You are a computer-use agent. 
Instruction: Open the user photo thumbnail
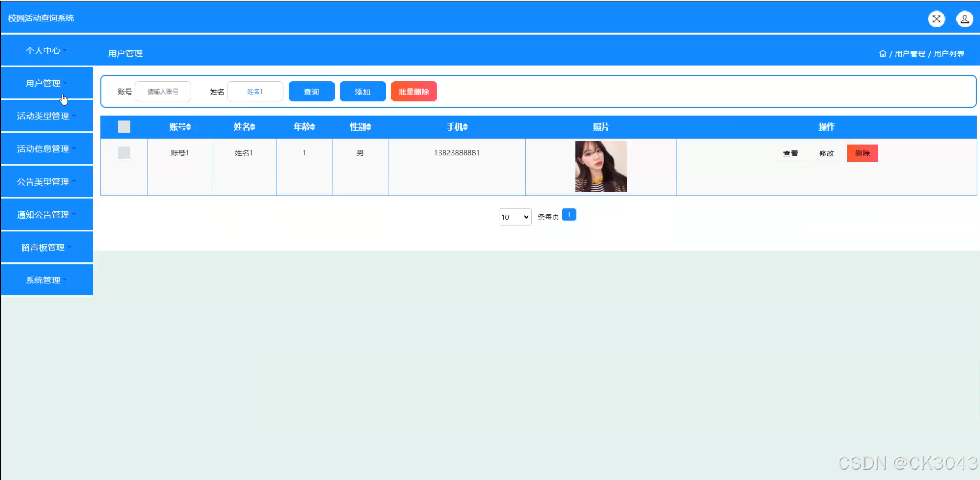[x=601, y=167]
